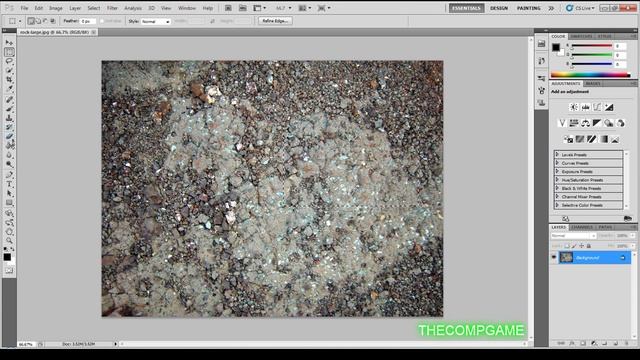
Task: Add a Black & White adjustment
Action: 597,123
